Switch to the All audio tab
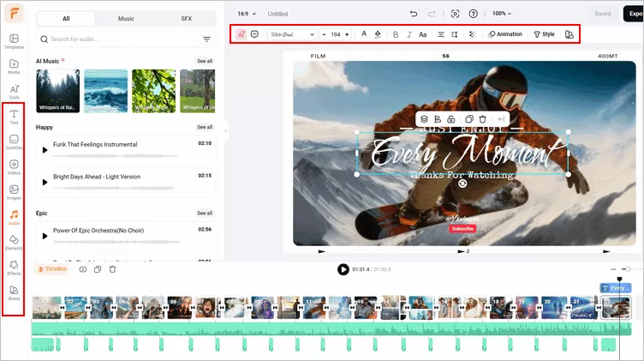Screen dimensions: 644x361 [66, 19]
